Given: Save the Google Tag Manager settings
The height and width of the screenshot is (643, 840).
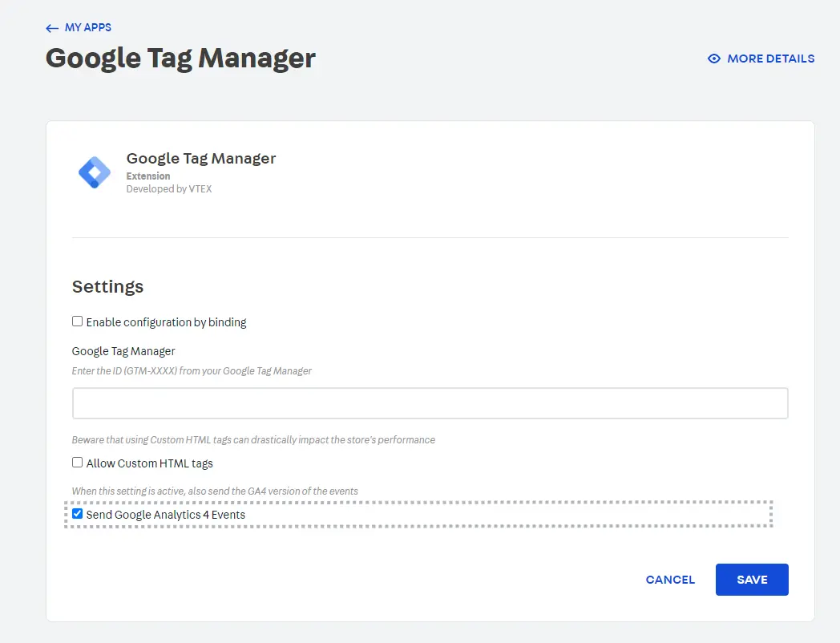Looking at the screenshot, I should 751,580.
